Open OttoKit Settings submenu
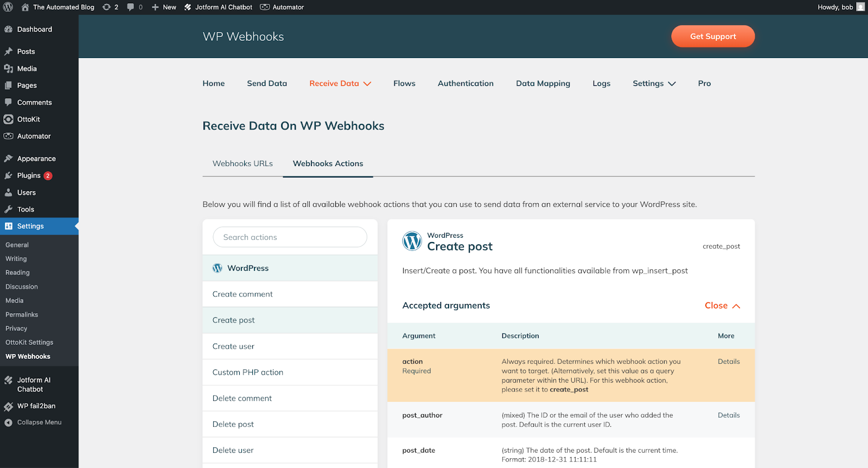The width and height of the screenshot is (868, 468). tap(29, 343)
